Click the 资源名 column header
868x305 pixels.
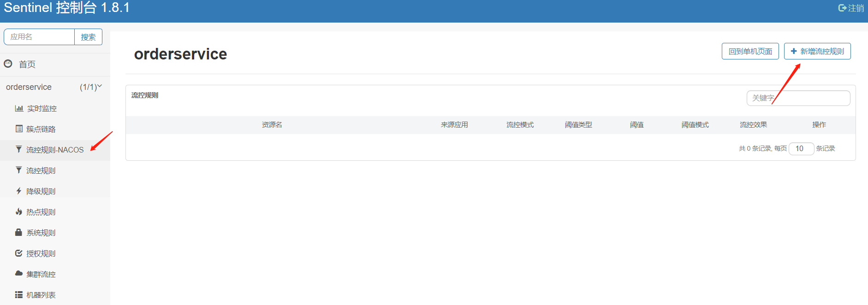pyautogui.click(x=272, y=125)
